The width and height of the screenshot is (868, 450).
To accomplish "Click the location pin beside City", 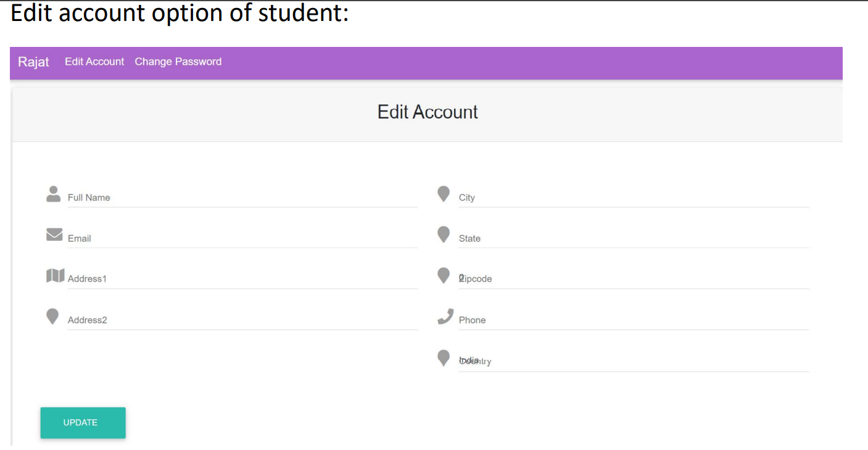I will click(444, 193).
